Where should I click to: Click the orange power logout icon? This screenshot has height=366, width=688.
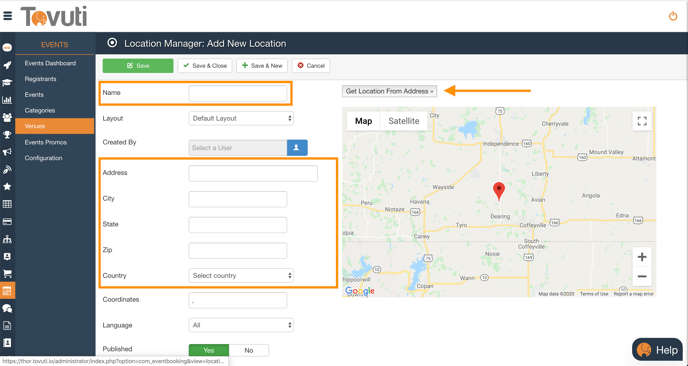[x=673, y=16]
